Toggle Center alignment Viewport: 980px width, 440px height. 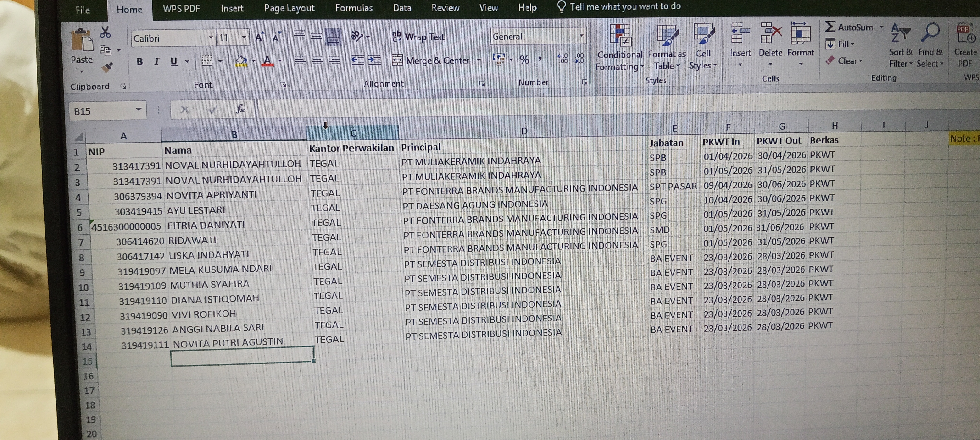[317, 60]
